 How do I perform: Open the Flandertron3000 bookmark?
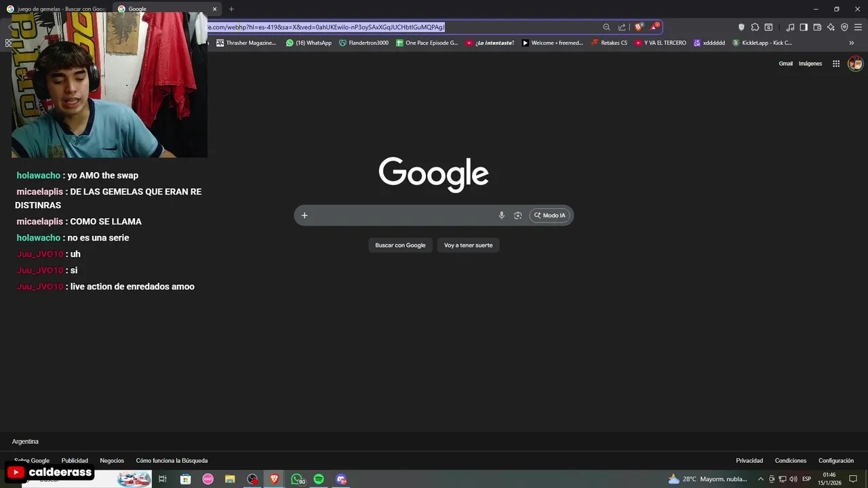click(364, 43)
